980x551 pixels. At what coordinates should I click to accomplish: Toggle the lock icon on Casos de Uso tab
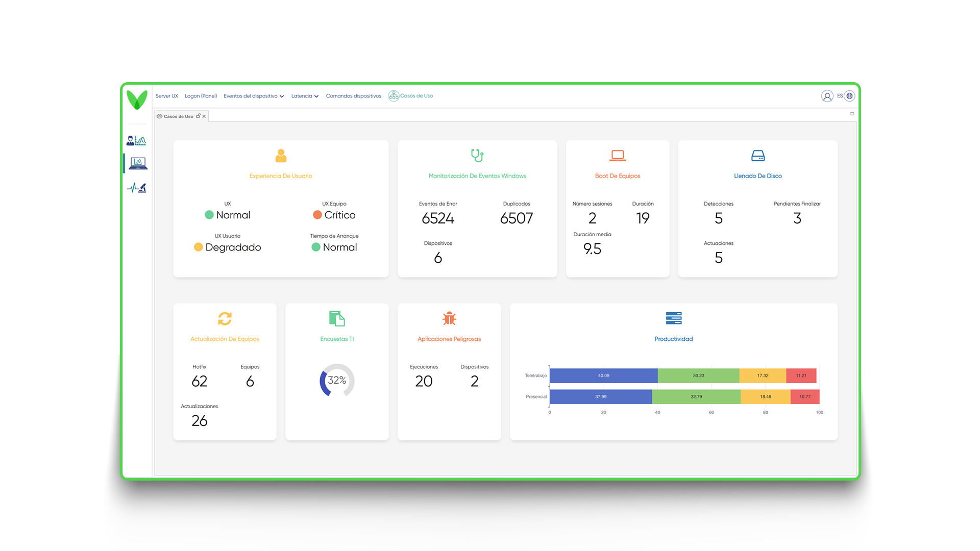pyautogui.click(x=199, y=116)
